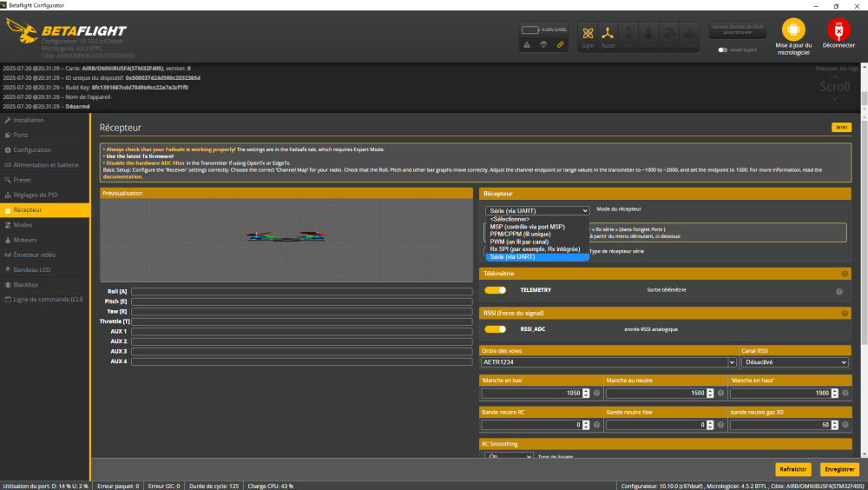
Task: Enable the Mode expert toggle
Action: (x=722, y=50)
